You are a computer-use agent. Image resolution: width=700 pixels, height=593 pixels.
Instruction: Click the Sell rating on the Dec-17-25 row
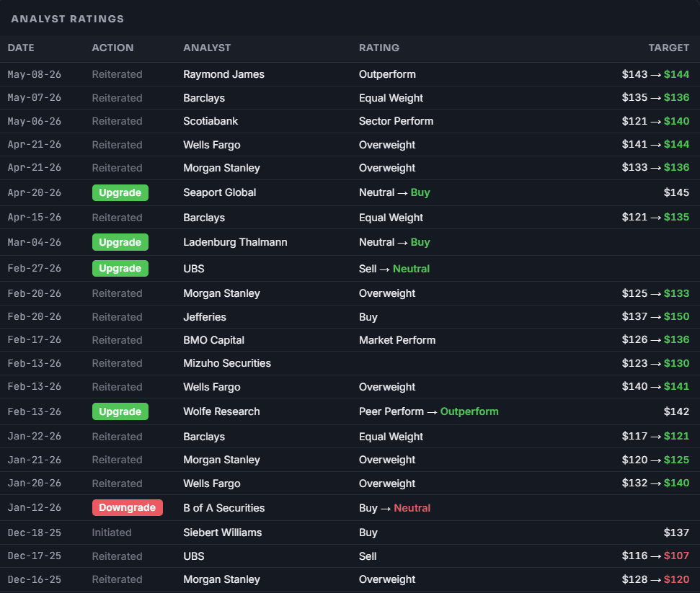click(x=368, y=556)
